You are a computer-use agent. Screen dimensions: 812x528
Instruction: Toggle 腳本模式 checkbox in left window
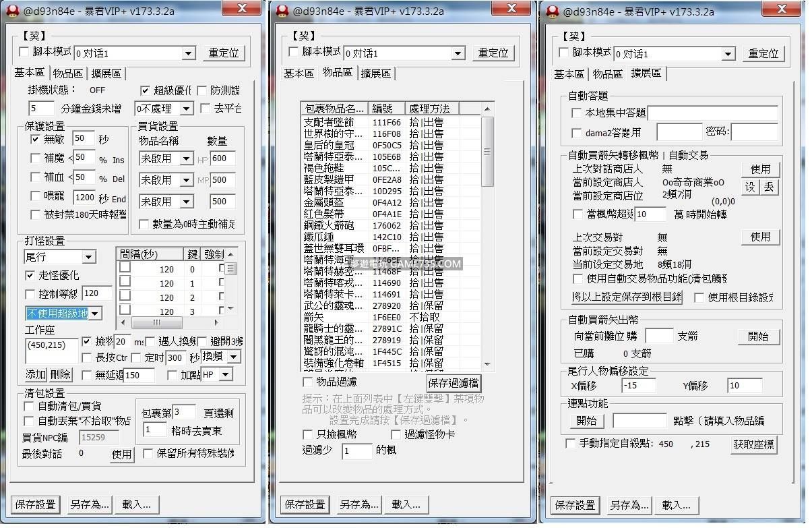pyautogui.click(x=24, y=52)
